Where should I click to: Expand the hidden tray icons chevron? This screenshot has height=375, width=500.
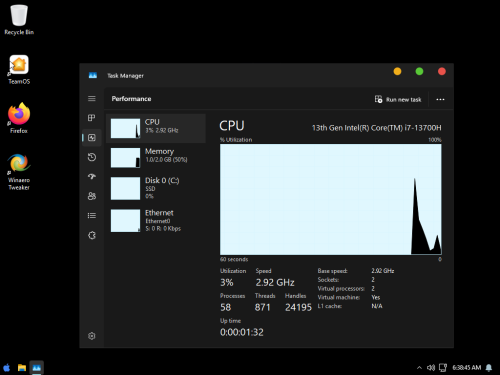click(x=419, y=368)
